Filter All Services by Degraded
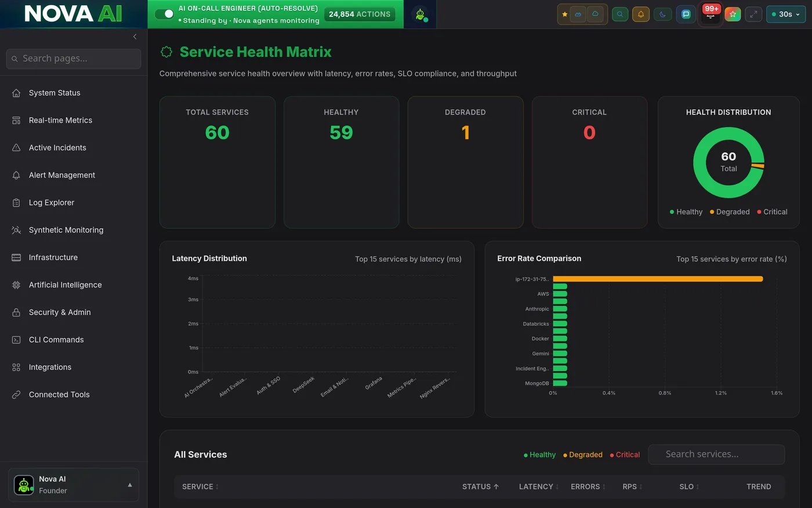The image size is (812, 508). tap(583, 455)
